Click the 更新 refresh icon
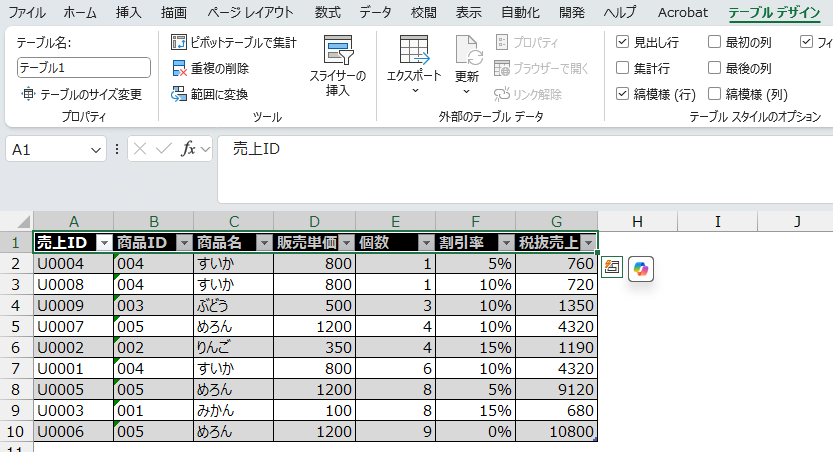 coord(468,50)
